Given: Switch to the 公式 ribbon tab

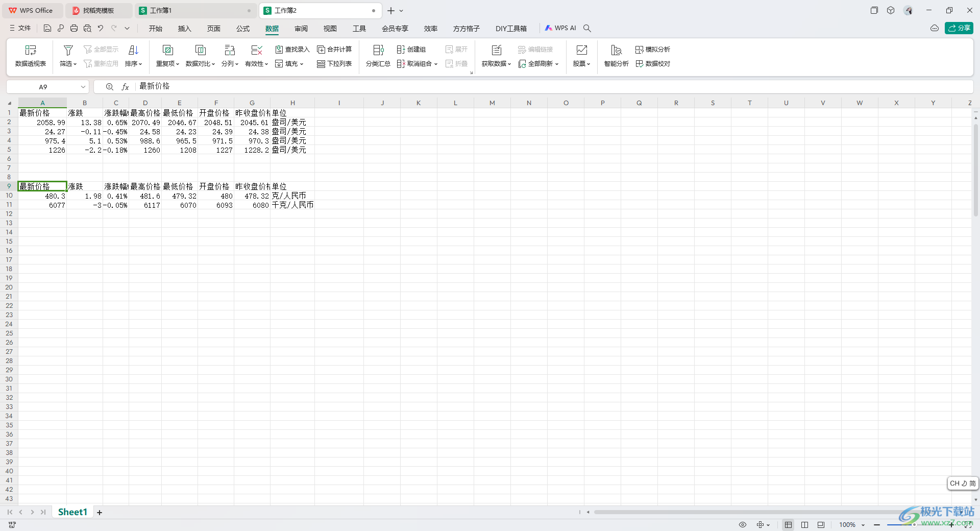Looking at the screenshot, I should pos(243,29).
